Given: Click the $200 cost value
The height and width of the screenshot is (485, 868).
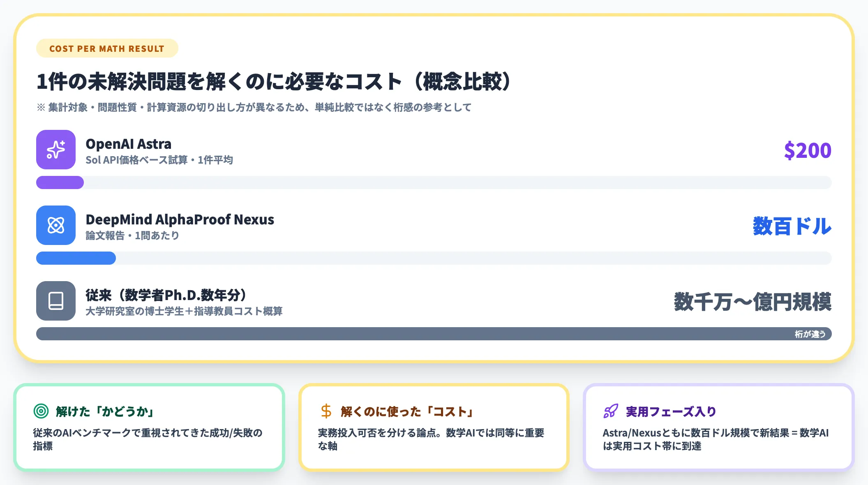Looking at the screenshot, I should click(808, 150).
